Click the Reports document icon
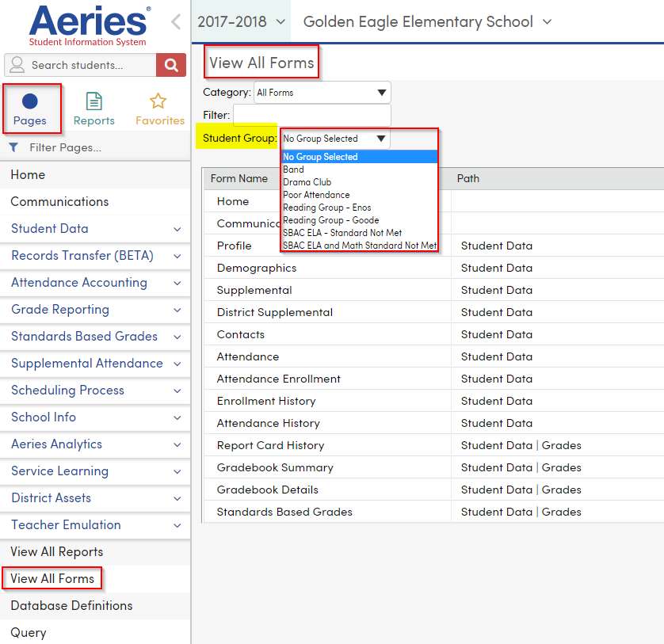 (93, 101)
